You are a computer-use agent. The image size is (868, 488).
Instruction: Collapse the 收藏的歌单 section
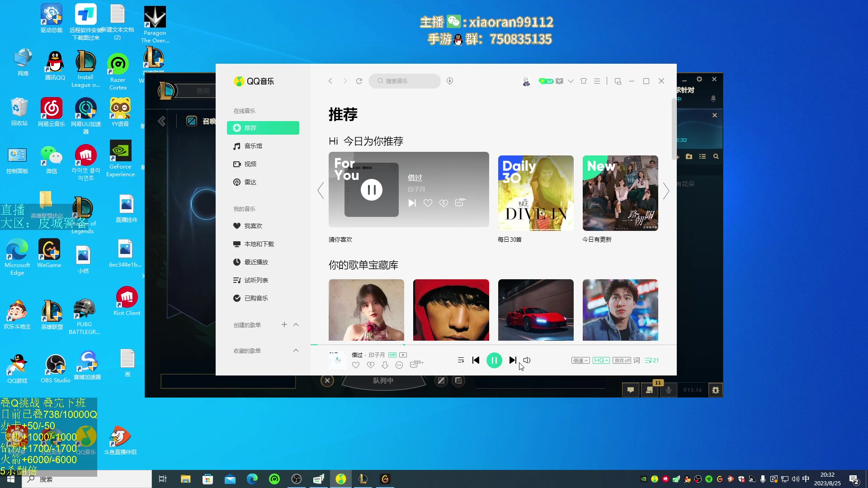[296, 350]
